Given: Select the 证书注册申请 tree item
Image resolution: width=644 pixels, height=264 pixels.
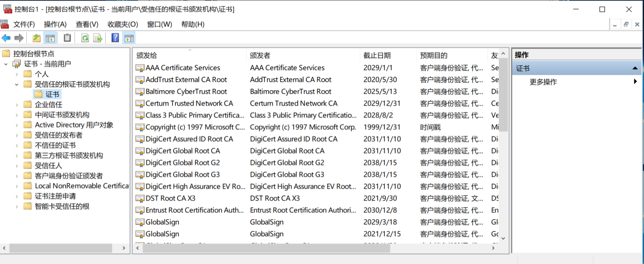Looking at the screenshot, I should (x=55, y=196).
